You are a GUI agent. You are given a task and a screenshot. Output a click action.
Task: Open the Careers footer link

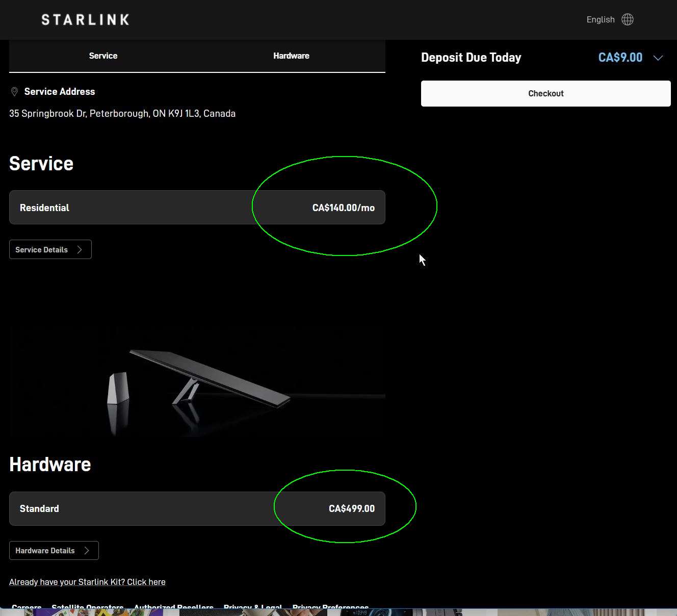tap(27, 606)
